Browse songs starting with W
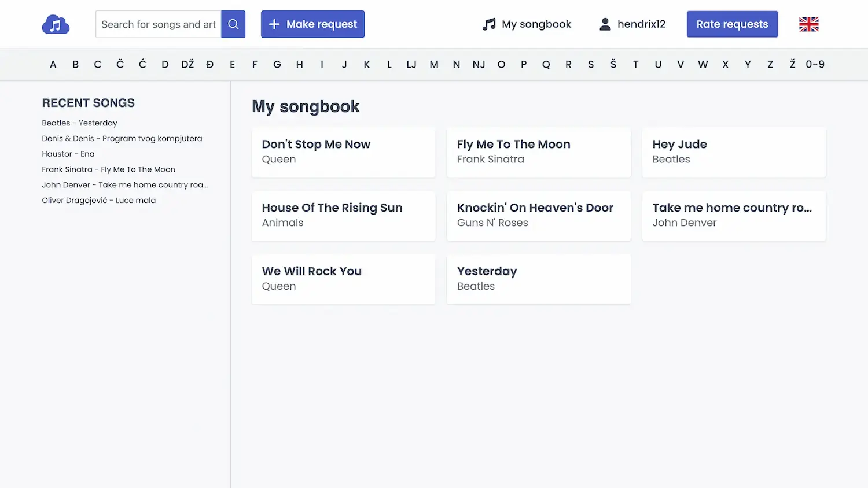This screenshot has height=488, width=868. coord(703,65)
